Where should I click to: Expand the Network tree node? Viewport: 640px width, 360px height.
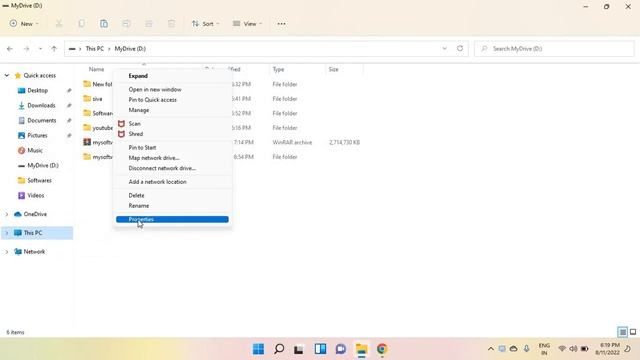(7, 251)
